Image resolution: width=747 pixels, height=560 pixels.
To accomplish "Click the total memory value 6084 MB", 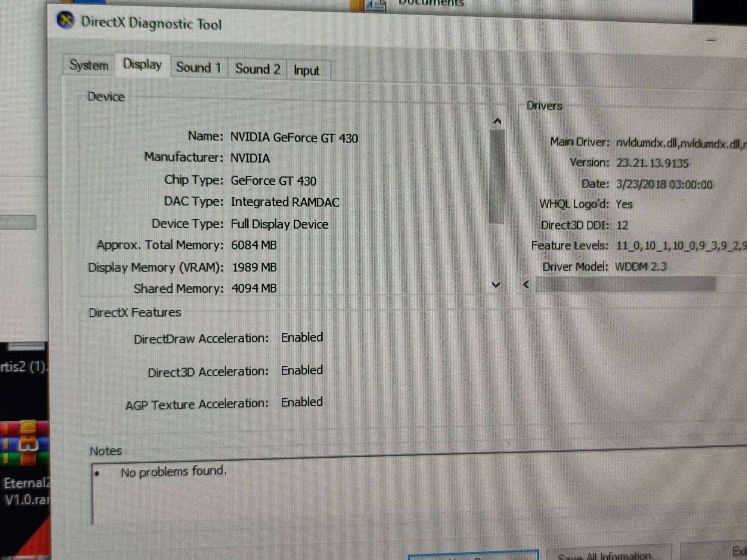I will coord(254,245).
